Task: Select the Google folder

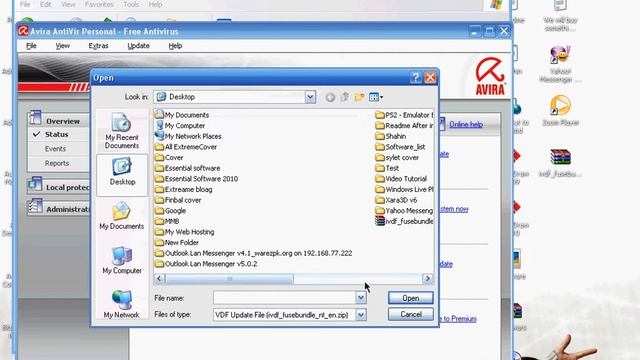Action: click(171, 211)
